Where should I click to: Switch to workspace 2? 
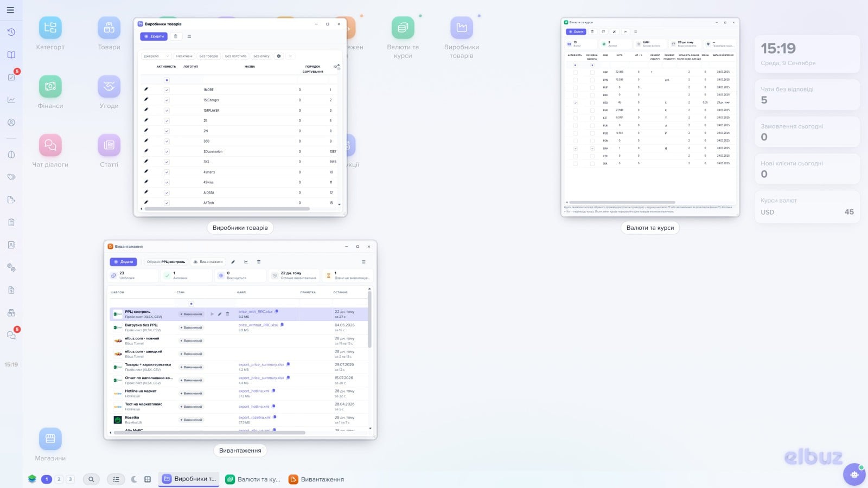pyautogui.click(x=59, y=479)
